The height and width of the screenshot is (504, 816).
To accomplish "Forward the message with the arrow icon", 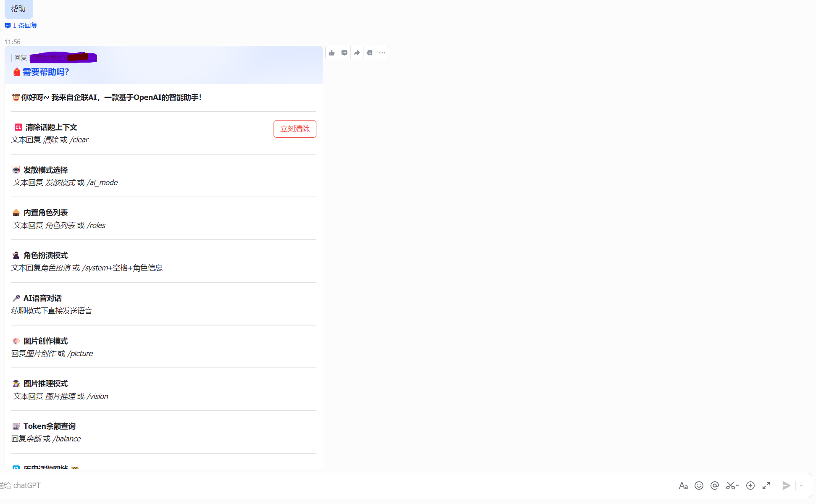I will [357, 53].
